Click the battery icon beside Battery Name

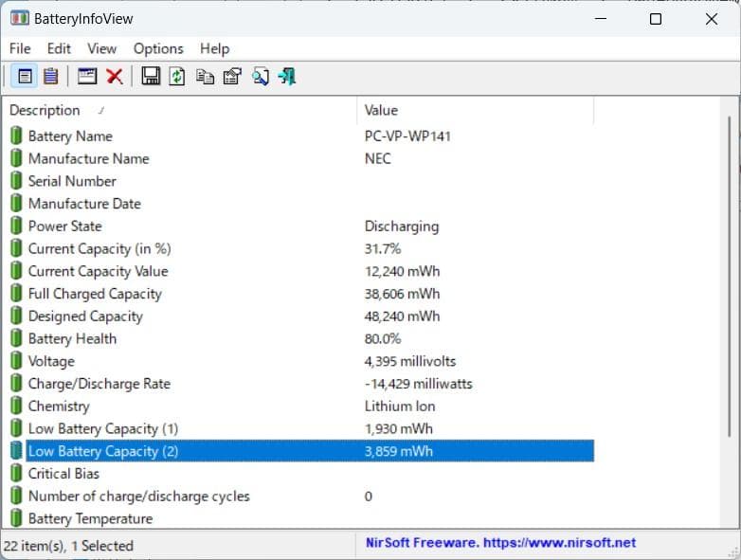[x=16, y=135]
